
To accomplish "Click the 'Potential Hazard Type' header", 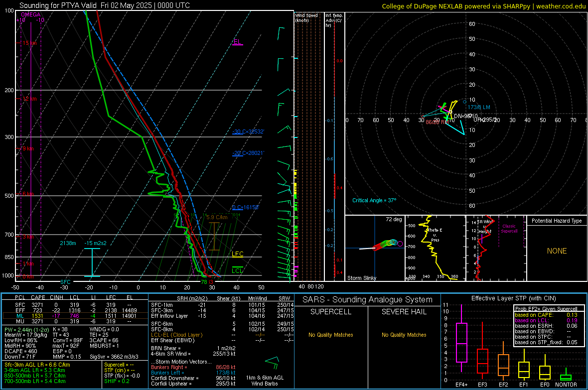I will [557, 221].
